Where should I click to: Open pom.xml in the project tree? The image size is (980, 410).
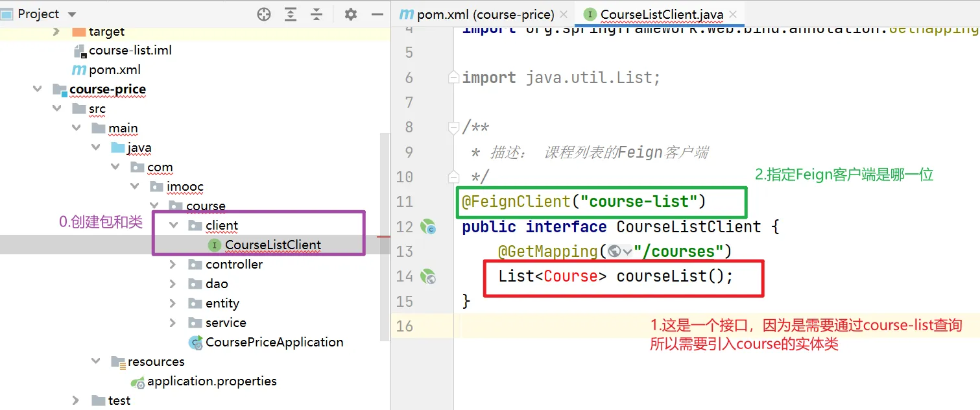(115, 69)
